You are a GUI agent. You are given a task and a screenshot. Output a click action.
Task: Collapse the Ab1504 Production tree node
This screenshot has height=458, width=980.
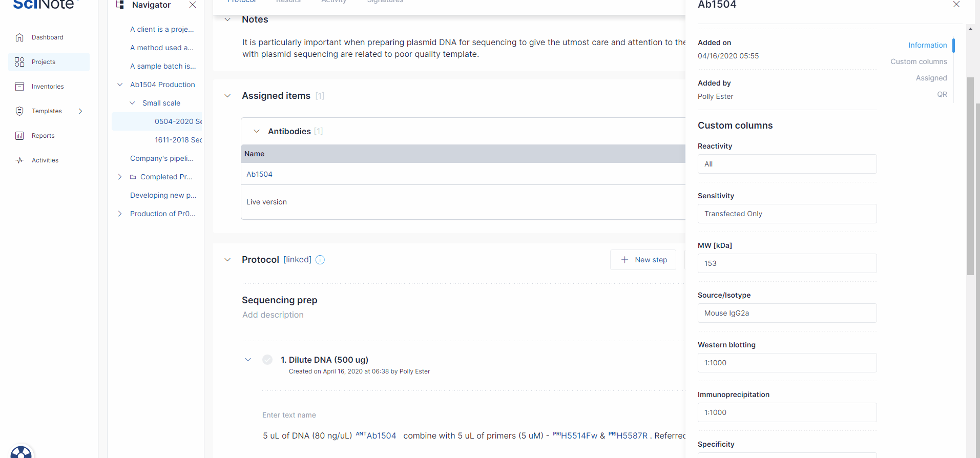tap(120, 85)
